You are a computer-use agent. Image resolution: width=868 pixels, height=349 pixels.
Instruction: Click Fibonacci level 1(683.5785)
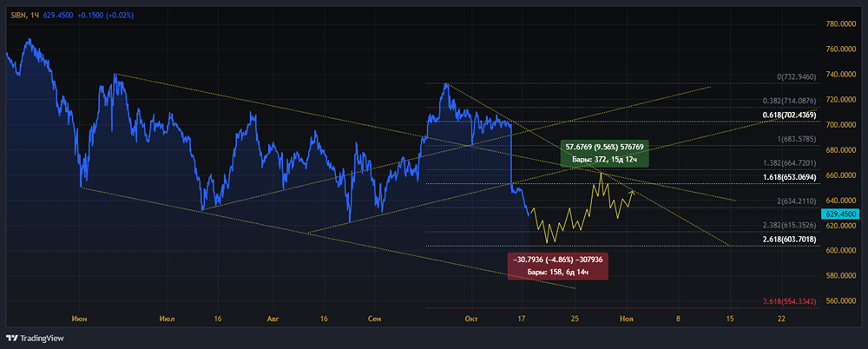pos(797,139)
